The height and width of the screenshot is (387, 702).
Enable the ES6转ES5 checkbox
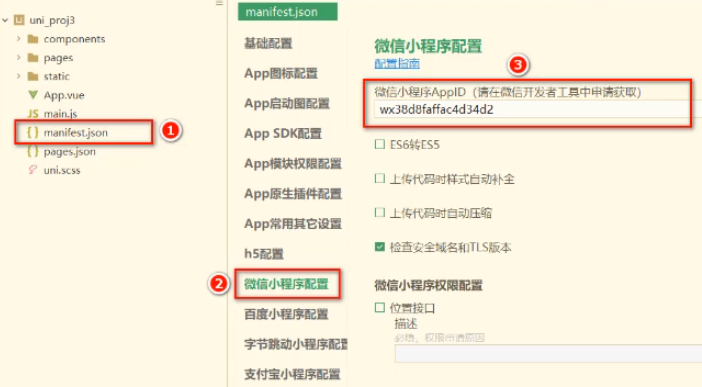pos(380,144)
